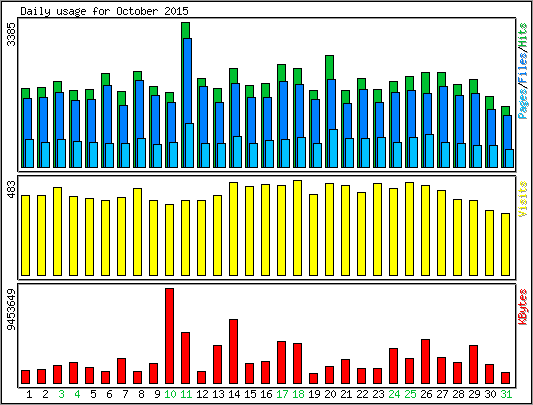
Task: Click day label 14 on the x-axis
Action: (x=234, y=394)
